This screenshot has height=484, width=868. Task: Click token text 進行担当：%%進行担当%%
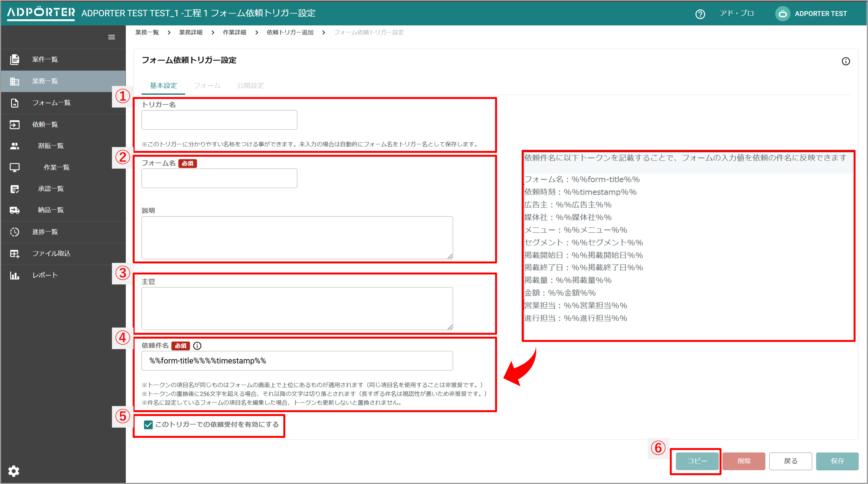click(576, 318)
